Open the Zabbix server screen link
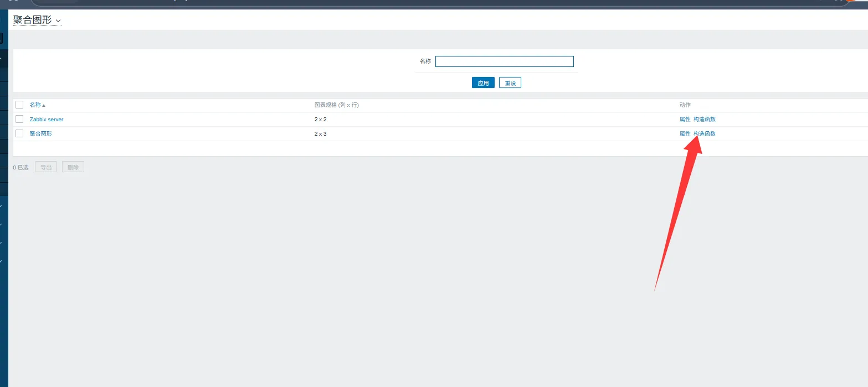Viewport: 868px width, 387px height. 47,120
